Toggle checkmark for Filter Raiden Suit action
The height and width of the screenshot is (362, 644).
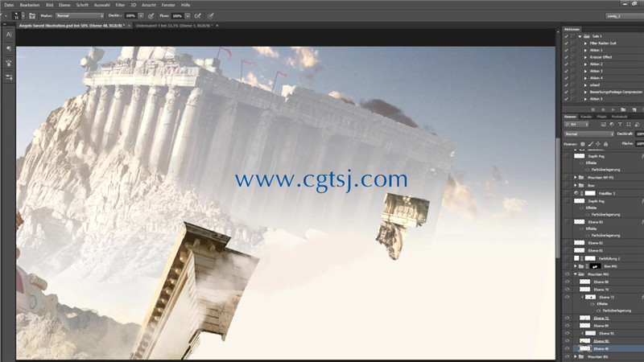(x=567, y=43)
